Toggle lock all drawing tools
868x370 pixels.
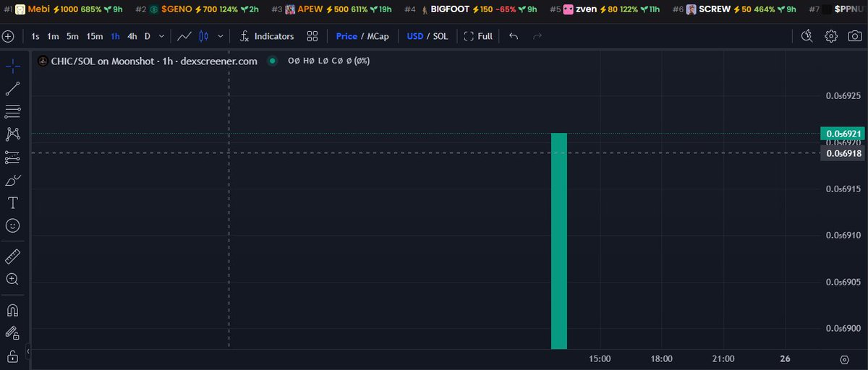coord(12,356)
